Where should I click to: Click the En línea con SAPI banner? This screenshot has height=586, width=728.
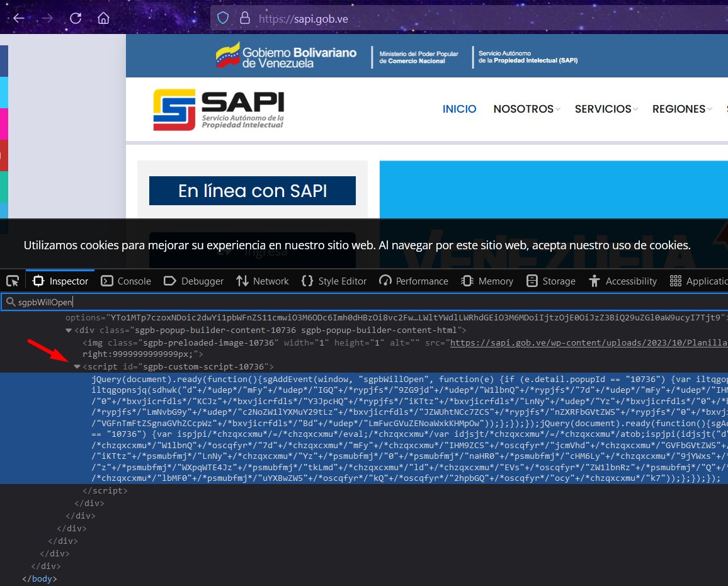click(252, 191)
